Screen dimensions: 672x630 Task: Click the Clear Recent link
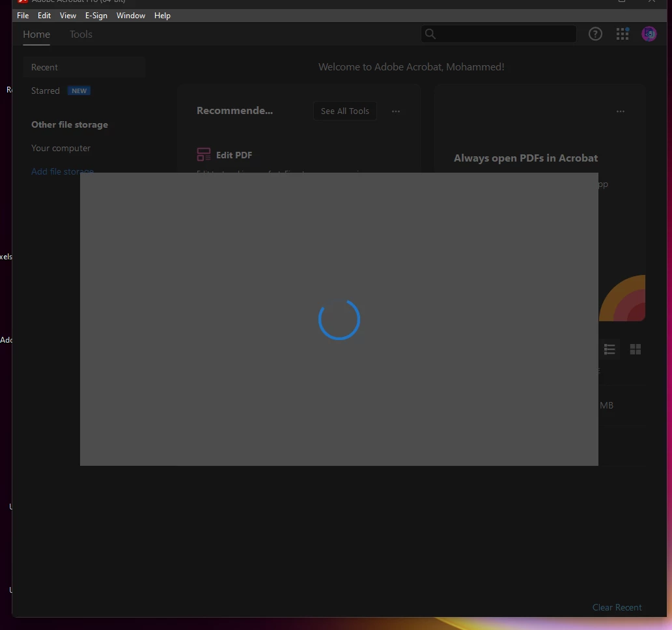pos(617,607)
